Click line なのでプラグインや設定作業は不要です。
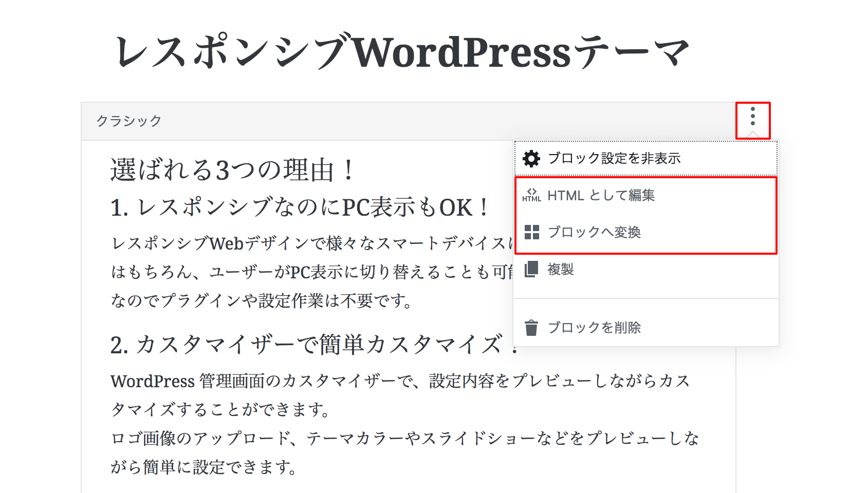This screenshot has width=868, height=493. click(261, 300)
